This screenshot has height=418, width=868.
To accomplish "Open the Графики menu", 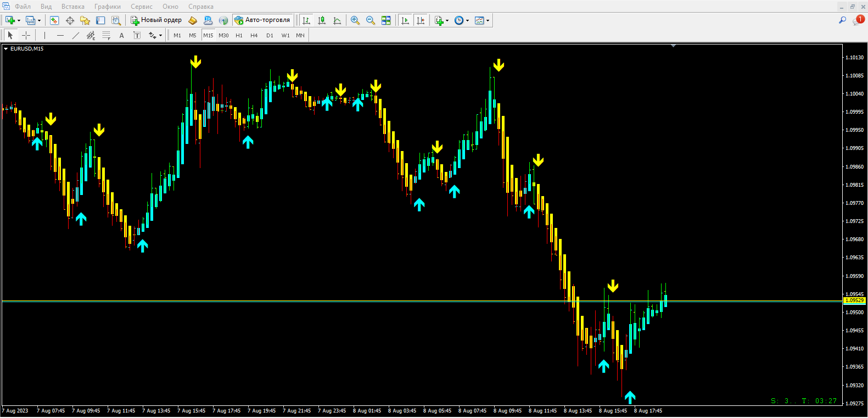I will (x=107, y=7).
